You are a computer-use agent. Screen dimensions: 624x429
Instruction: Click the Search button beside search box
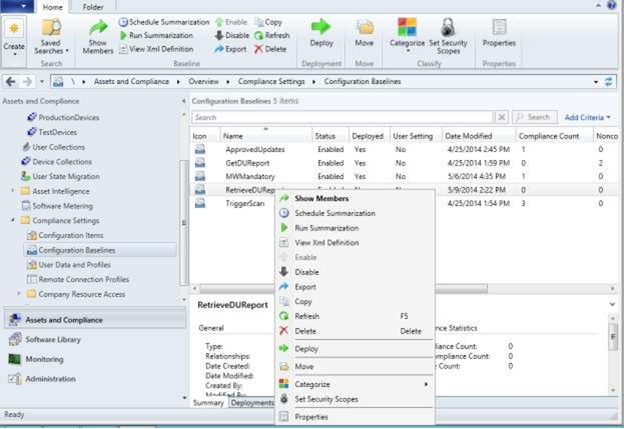point(535,117)
